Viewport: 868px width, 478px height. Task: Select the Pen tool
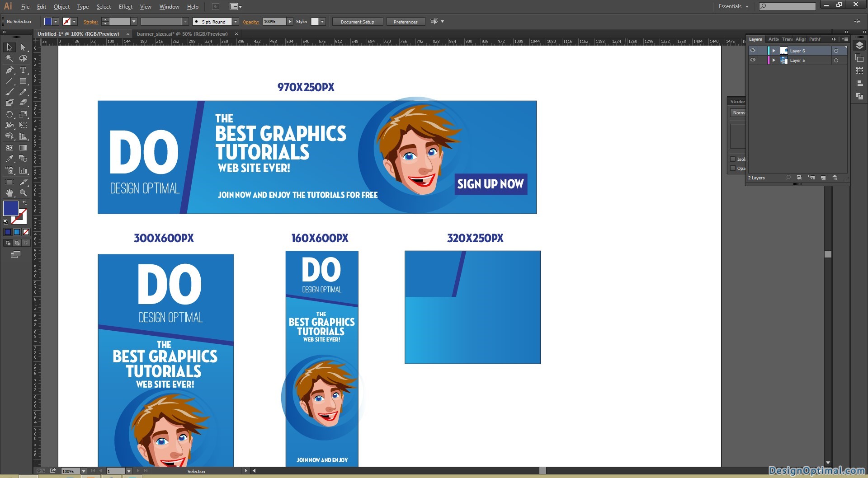point(9,70)
